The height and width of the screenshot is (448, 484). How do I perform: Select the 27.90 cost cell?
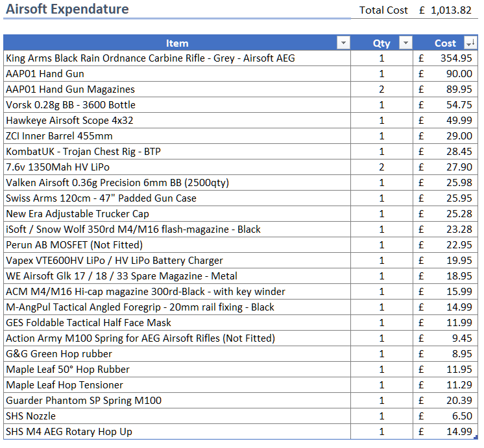(x=446, y=167)
